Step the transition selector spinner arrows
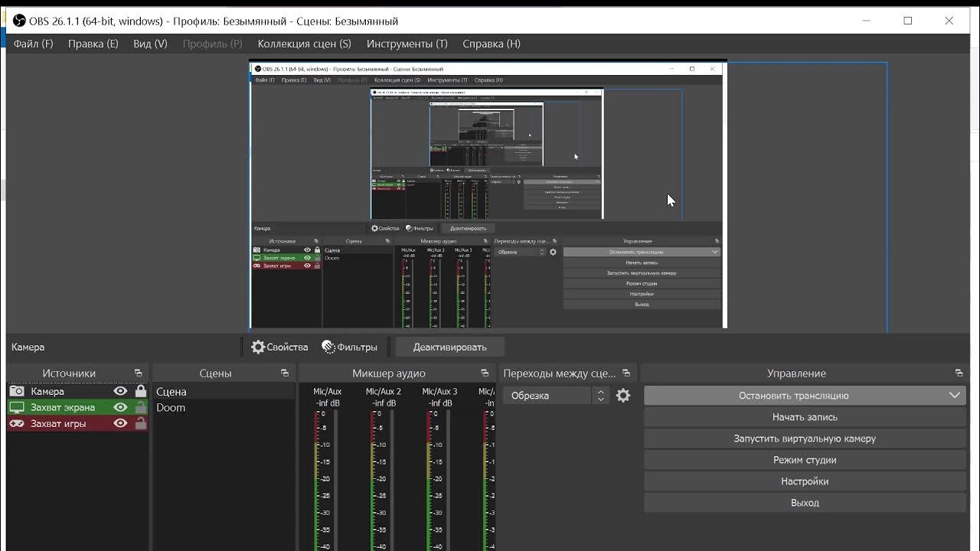Screen dimensions: 980x551 click(601, 396)
